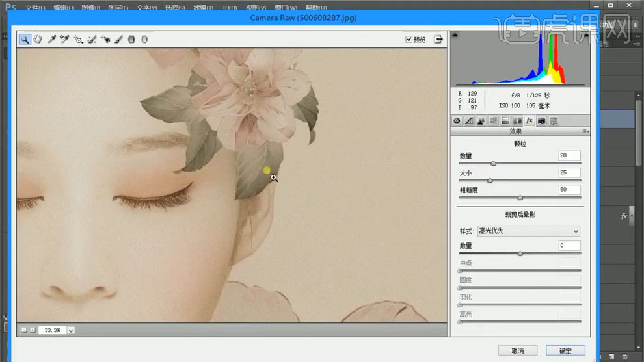
Task: Toggle full screen mode icon beside preview
Action: pyautogui.click(x=439, y=39)
